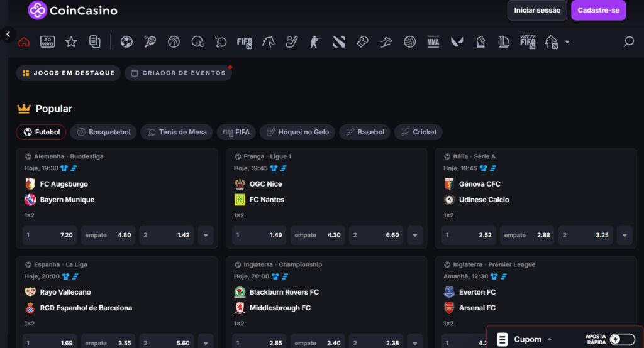The height and width of the screenshot is (348, 644).
Task: Open statistics icon for Everton FC match
Action: 504,276
